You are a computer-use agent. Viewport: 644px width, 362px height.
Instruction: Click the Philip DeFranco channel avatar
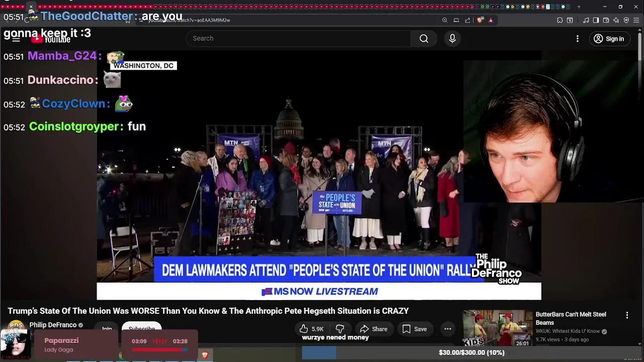click(16, 326)
